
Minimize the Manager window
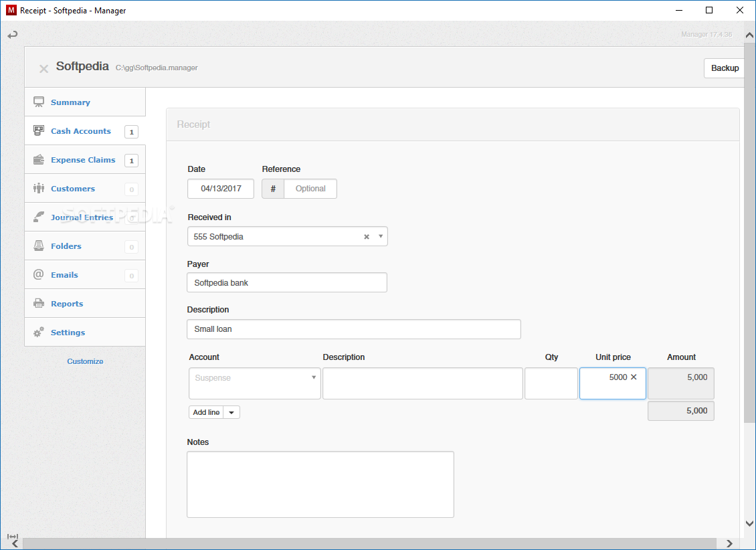(x=679, y=10)
